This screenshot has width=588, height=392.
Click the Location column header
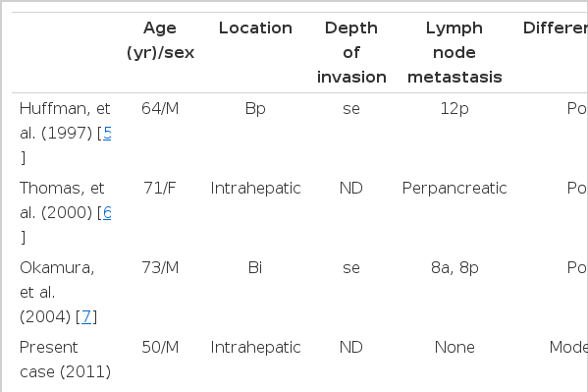[x=255, y=28]
